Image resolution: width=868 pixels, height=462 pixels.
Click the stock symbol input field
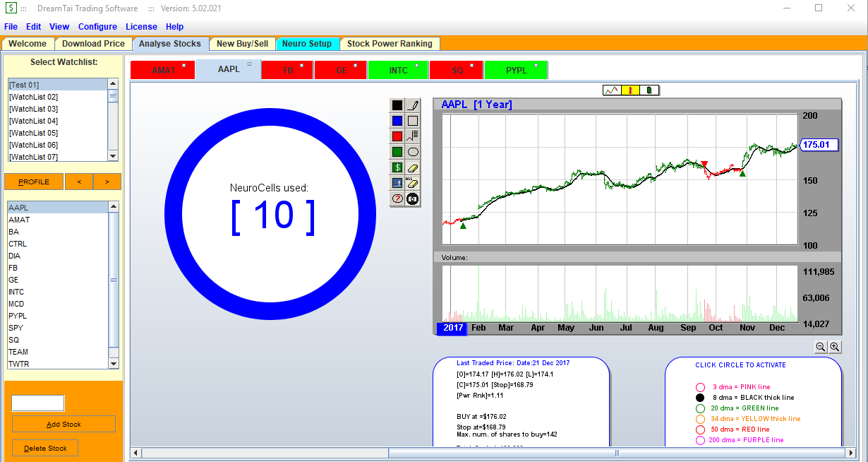click(38, 403)
